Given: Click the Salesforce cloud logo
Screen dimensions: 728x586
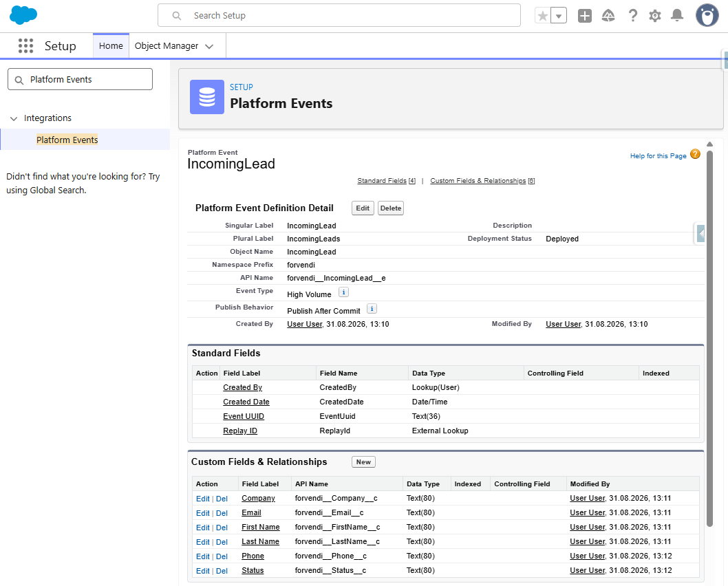Looking at the screenshot, I should pos(23,15).
